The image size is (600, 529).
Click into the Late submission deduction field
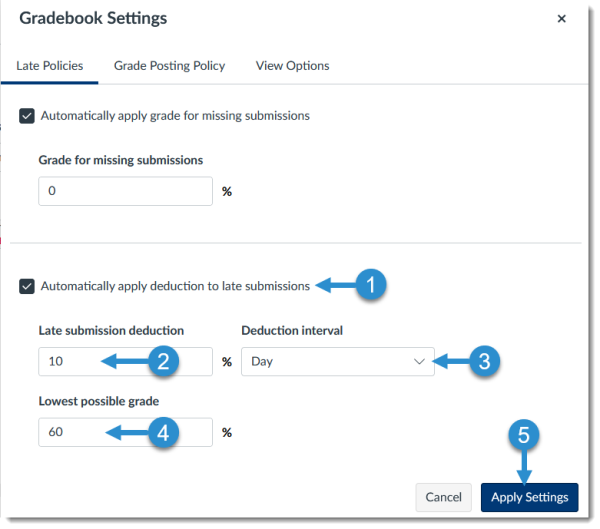coord(90,361)
